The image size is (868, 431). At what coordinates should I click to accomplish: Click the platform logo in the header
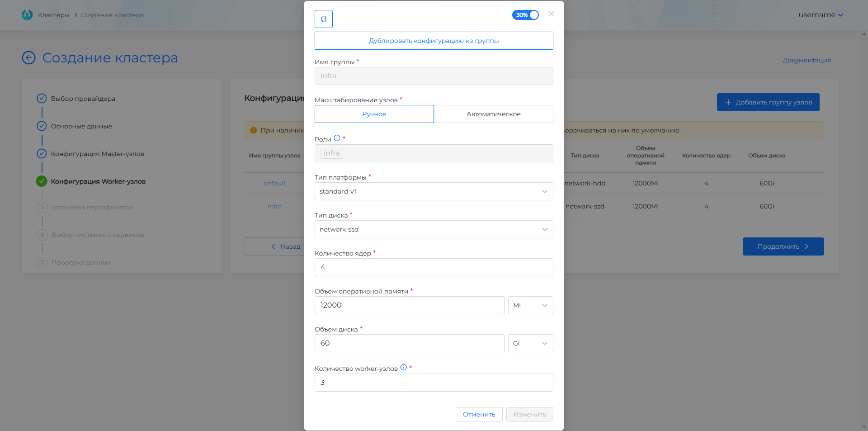[x=27, y=15]
